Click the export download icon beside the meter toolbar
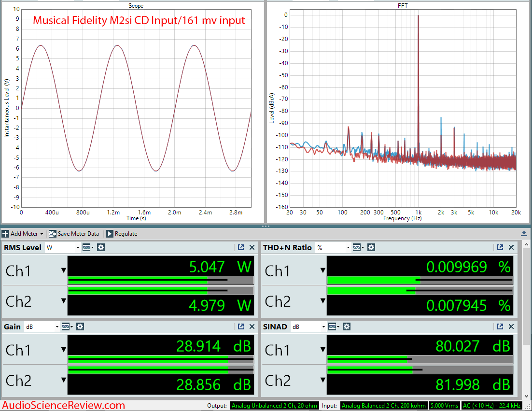 tap(524, 233)
